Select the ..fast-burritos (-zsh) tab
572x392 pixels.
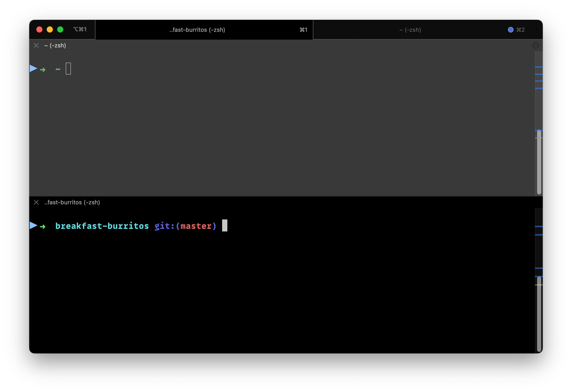[197, 30]
